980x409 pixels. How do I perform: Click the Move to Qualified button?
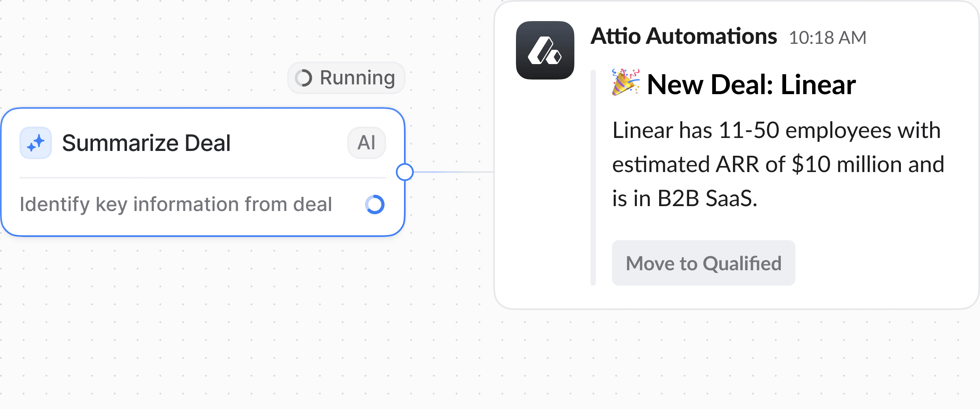[x=703, y=263]
